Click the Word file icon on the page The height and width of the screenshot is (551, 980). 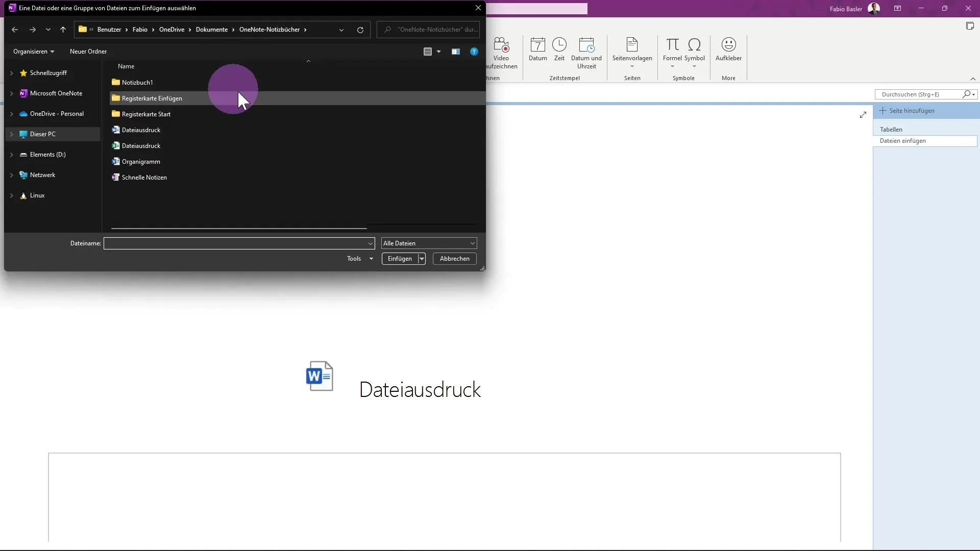click(320, 376)
